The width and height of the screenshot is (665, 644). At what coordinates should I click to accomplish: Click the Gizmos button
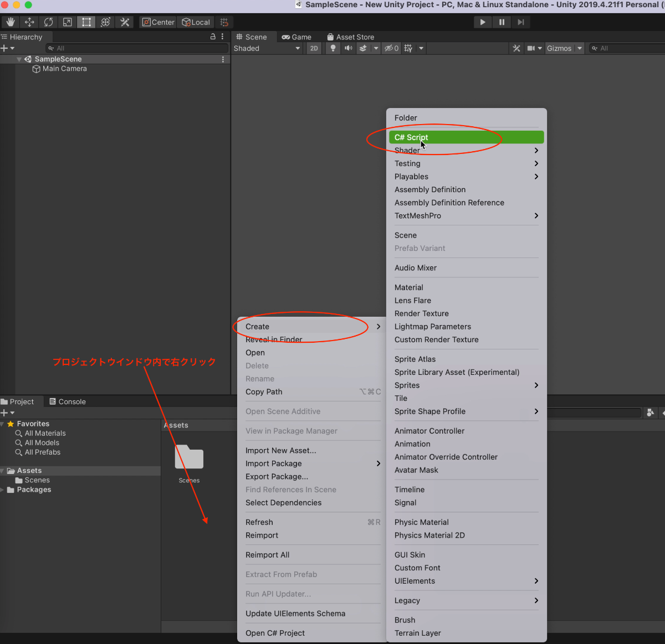click(559, 48)
